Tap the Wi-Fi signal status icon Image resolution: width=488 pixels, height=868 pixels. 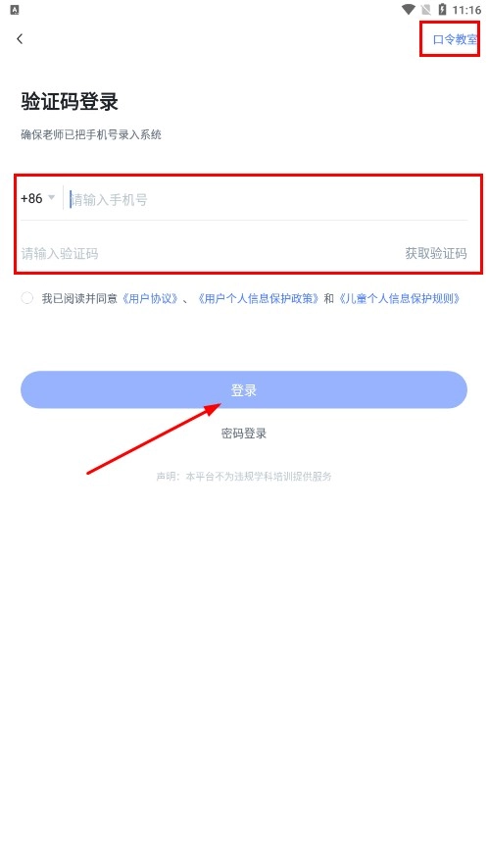409,10
